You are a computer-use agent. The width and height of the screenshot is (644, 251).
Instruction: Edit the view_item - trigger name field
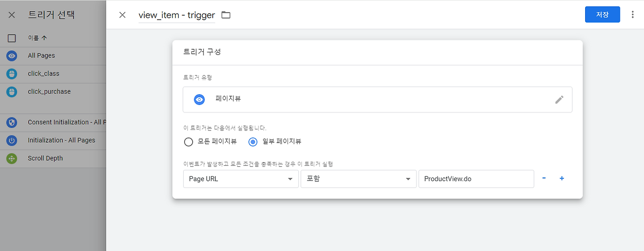pyautogui.click(x=177, y=15)
